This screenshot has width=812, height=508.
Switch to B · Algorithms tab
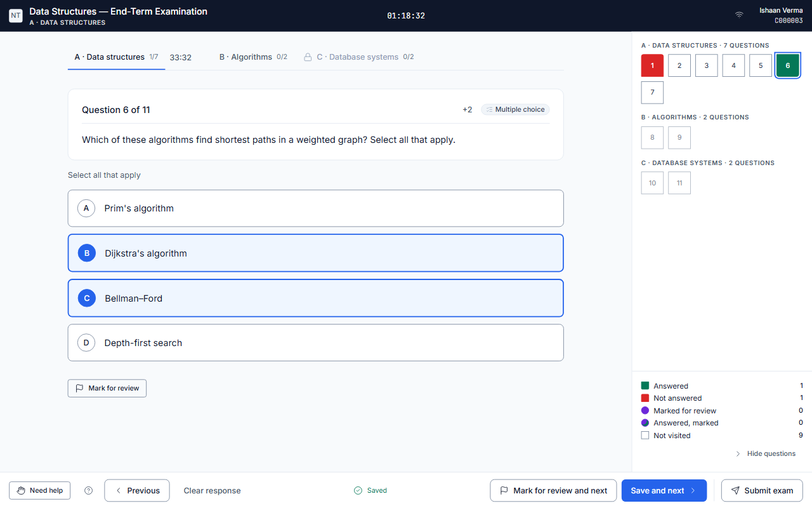tap(253, 57)
